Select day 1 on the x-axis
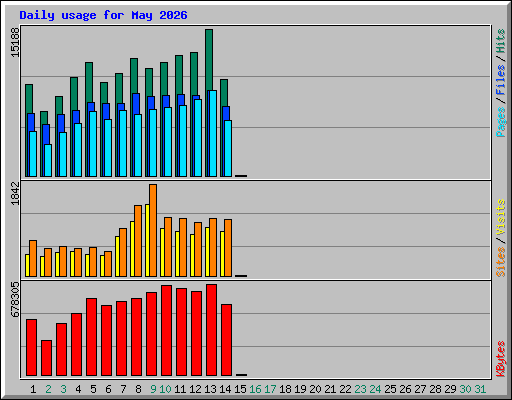Viewport: 512px width, 400px height. coord(33,389)
